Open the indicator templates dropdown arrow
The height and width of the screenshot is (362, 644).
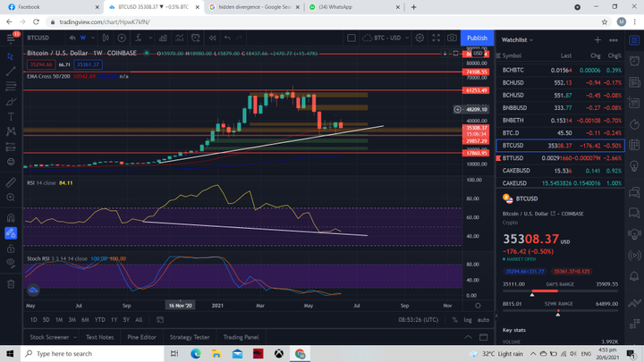[x=150, y=38]
